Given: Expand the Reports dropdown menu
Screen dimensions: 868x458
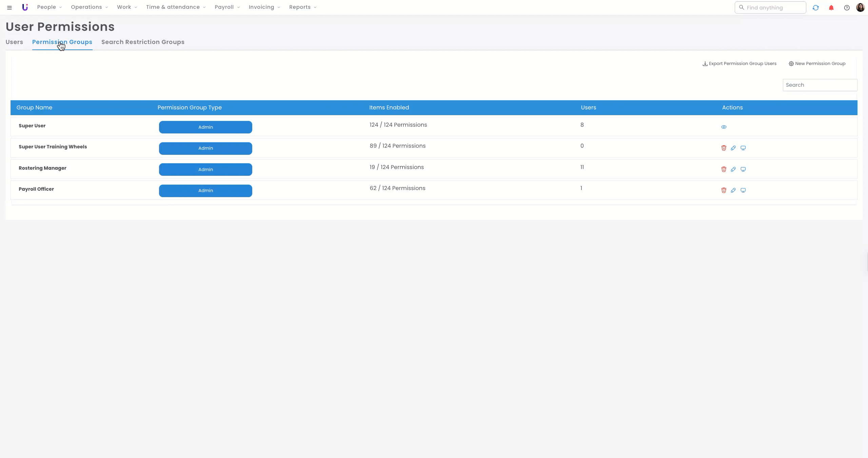Looking at the screenshot, I should tap(302, 7).
